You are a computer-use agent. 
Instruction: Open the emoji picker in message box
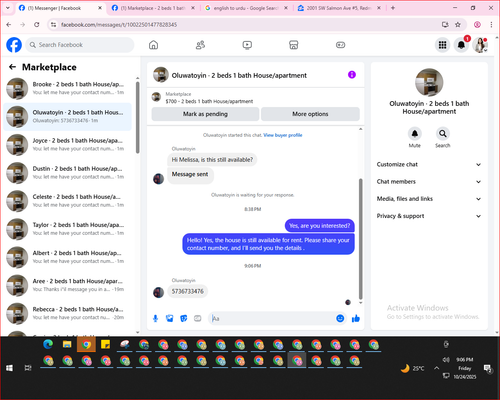[340, 319]
